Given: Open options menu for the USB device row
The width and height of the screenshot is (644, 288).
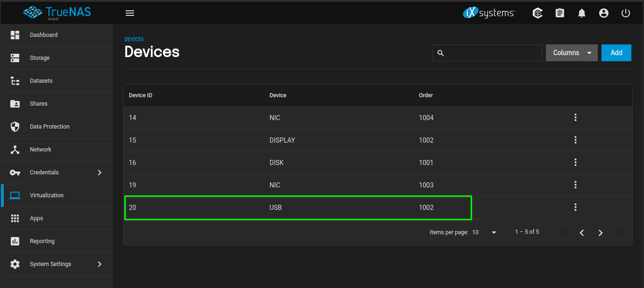Looking at the screenshot, I should 575,207.
